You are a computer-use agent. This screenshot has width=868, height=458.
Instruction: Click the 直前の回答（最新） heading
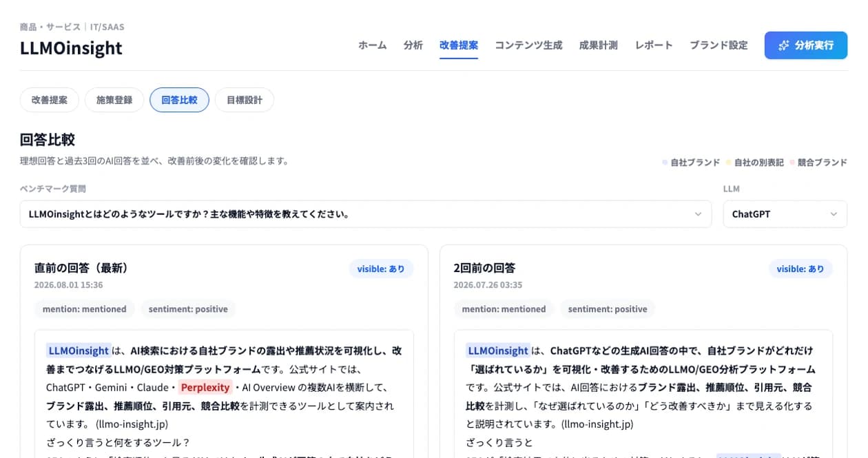pos(82,268)
